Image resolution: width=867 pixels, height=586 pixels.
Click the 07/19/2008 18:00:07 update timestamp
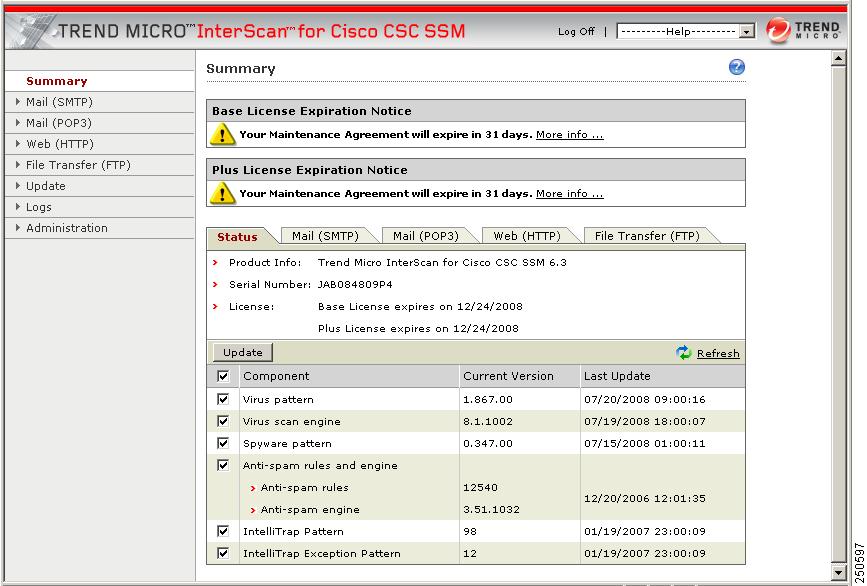click(x=645, y=422)
